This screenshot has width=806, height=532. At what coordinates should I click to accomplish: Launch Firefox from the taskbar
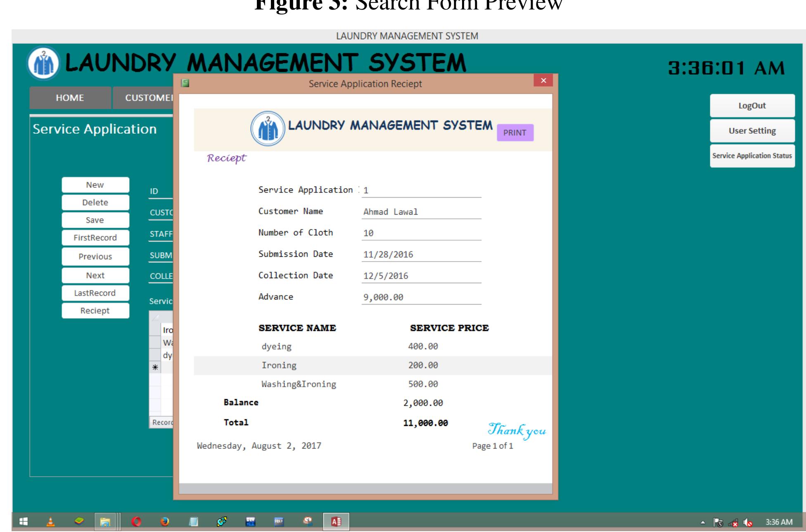[x=164, y=520]
